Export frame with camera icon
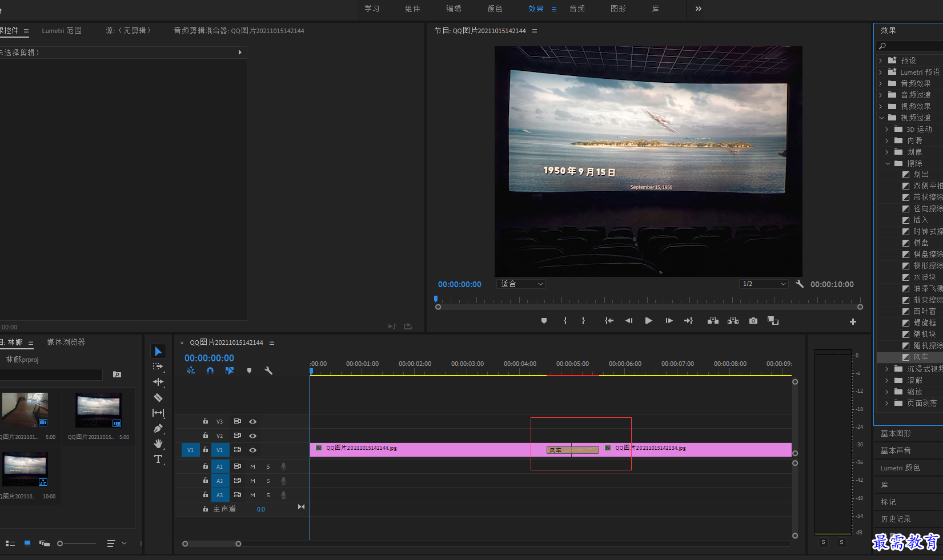Image resolution: width=943 pixels, height=560 pixels. [753, 321]
